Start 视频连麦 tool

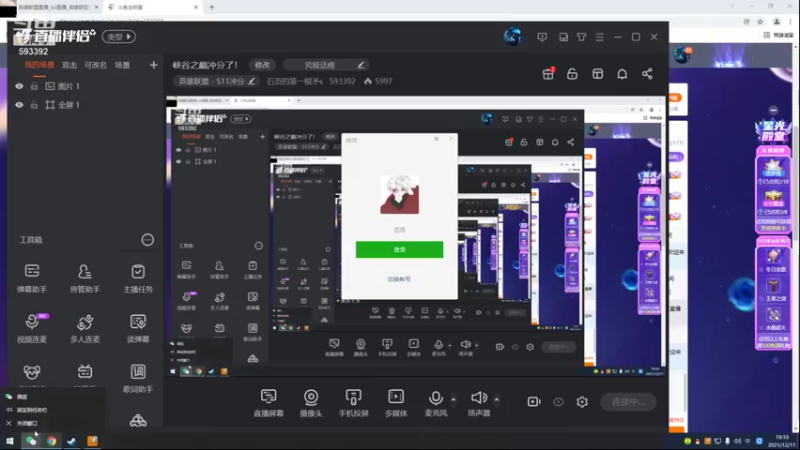[32, 328]
